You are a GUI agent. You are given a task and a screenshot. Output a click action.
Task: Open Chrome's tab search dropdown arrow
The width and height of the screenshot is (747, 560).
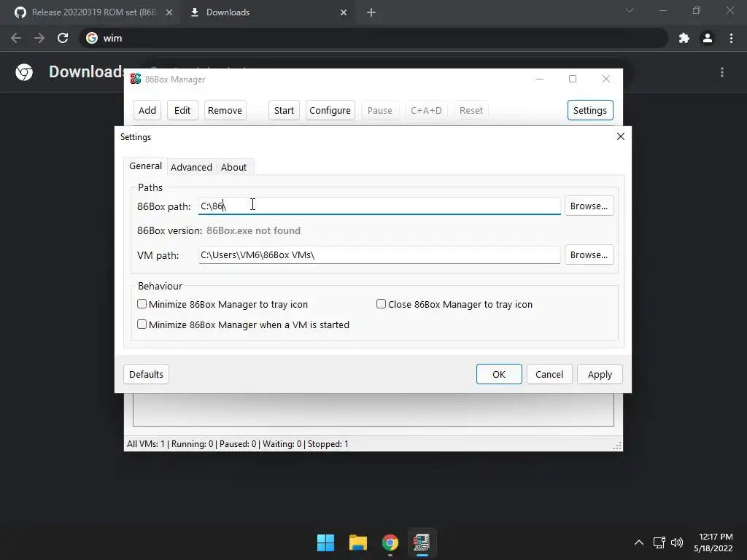[x=630, y=10]
